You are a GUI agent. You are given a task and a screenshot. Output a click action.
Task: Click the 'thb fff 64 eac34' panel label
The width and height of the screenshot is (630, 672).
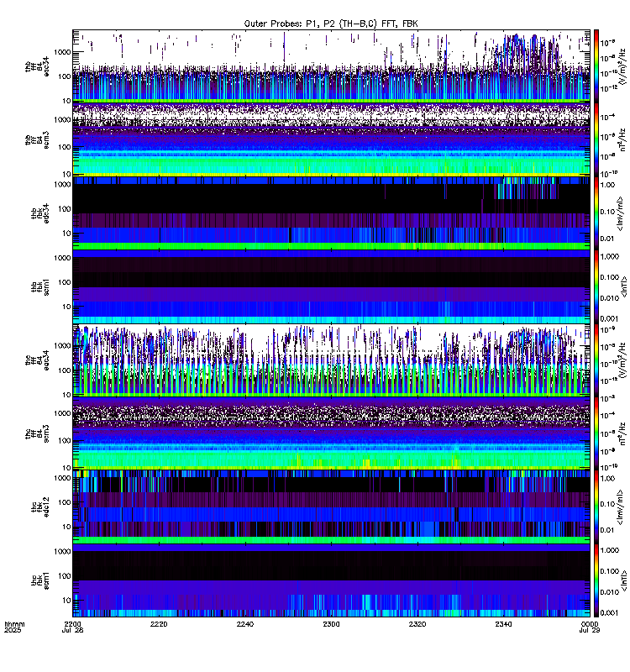[37, 66]
